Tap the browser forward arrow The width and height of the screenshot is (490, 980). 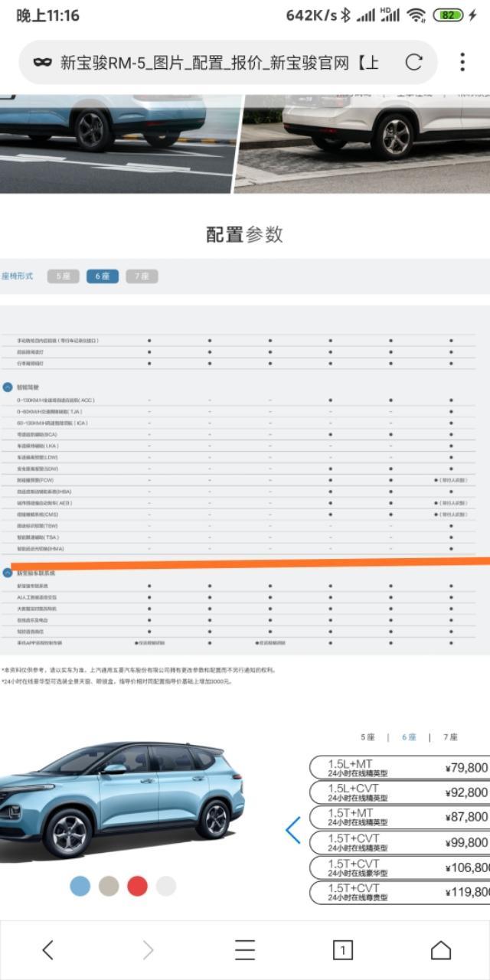tap(148, 950)
